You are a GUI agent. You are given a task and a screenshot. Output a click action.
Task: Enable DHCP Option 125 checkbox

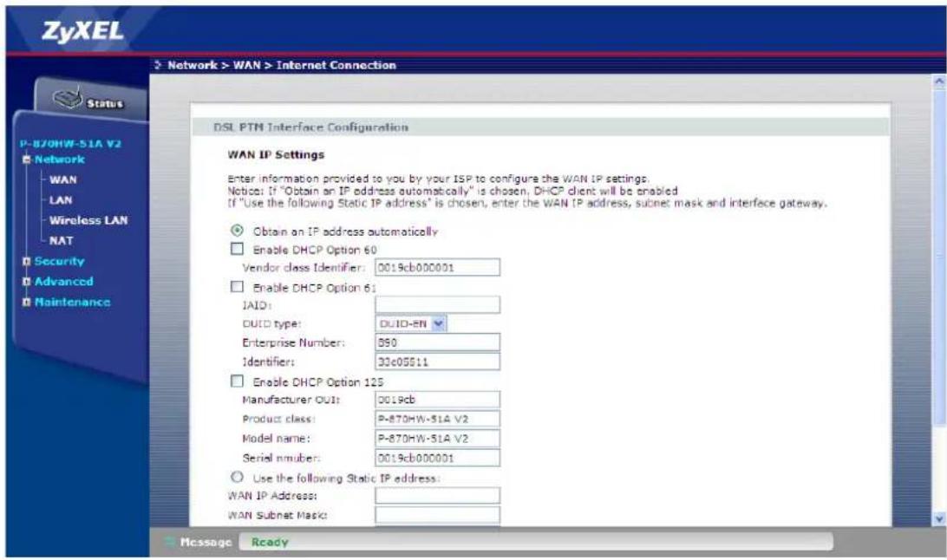(238, 381)
